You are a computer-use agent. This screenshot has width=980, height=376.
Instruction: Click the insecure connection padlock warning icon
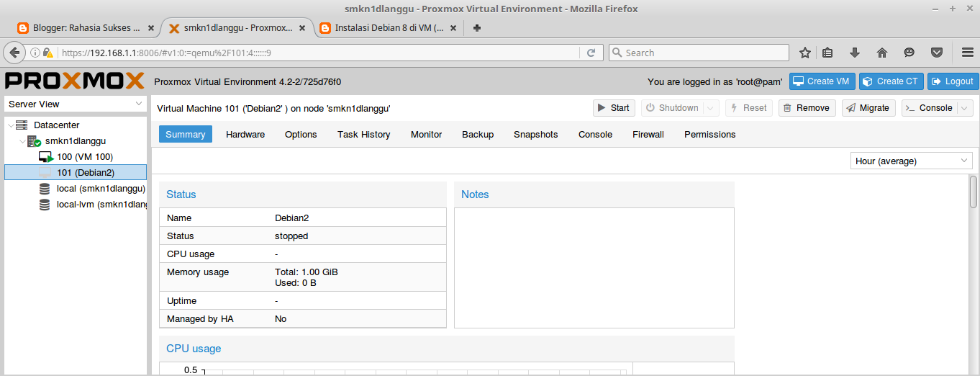pyautogui.click(x=48, y=53)
